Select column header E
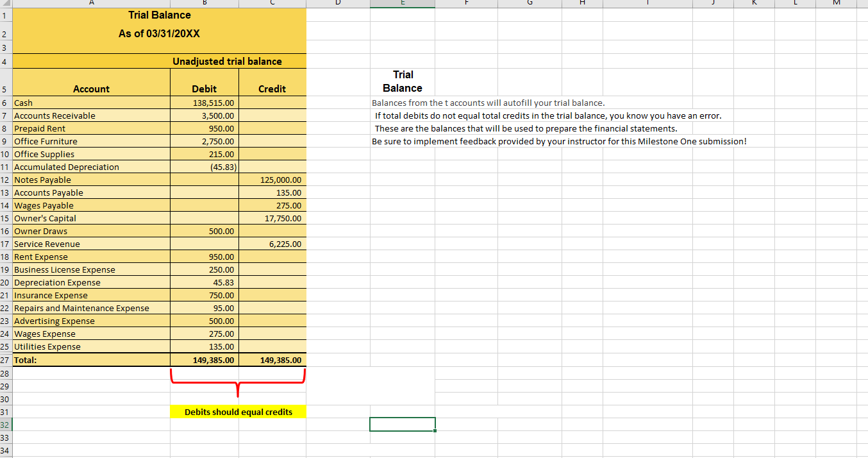The height and width of the screenshot is (458, 868). tap(402, 3)
